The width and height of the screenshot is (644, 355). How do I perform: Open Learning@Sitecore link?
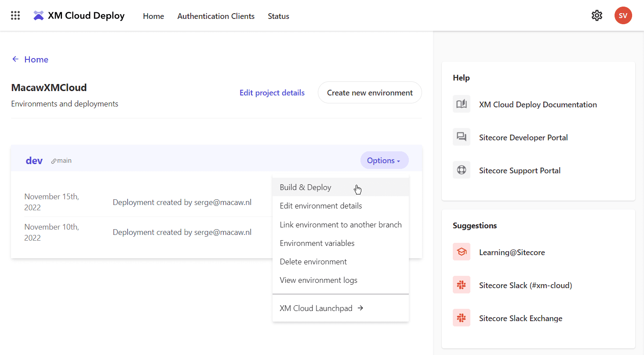point(512,252)
